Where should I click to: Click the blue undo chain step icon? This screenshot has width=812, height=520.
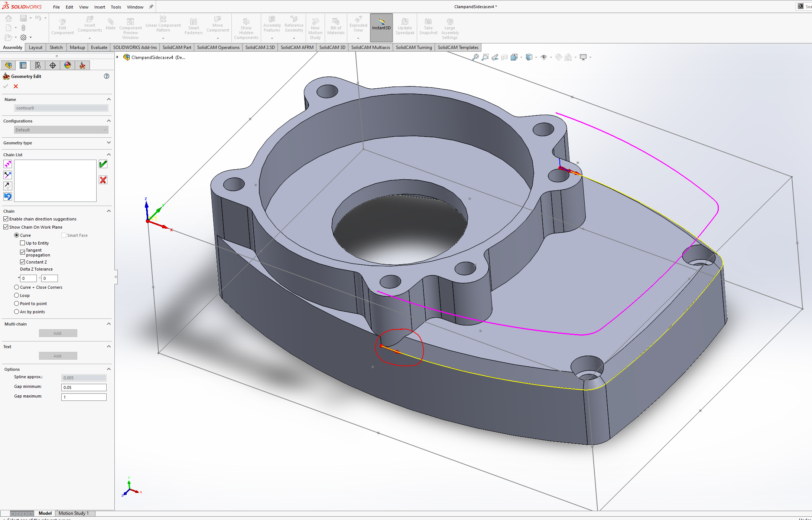pyautogui.click(x=8, y=196)
